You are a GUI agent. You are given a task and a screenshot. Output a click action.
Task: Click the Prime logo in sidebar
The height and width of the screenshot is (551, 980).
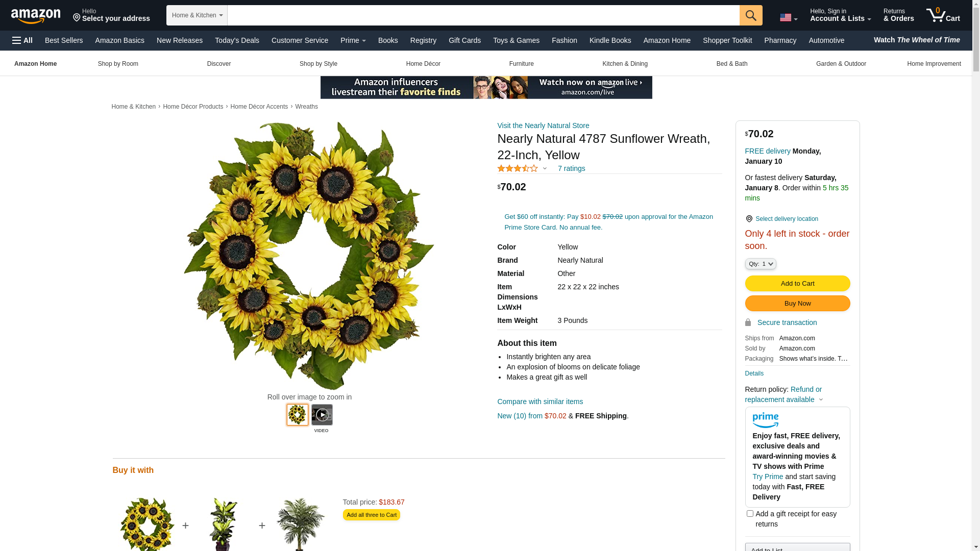pyautogui.click(x=765, y=420)
